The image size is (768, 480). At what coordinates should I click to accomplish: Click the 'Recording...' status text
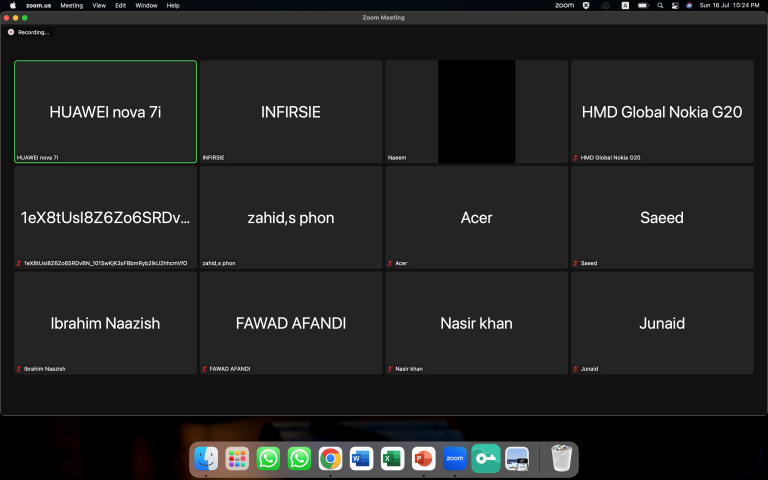(33, 32)
